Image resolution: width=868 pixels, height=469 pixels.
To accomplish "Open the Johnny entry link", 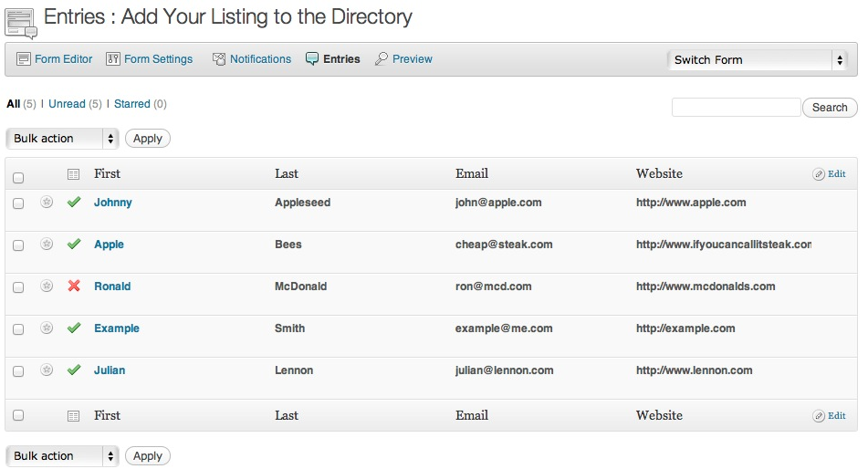I will tap(113, 203).
